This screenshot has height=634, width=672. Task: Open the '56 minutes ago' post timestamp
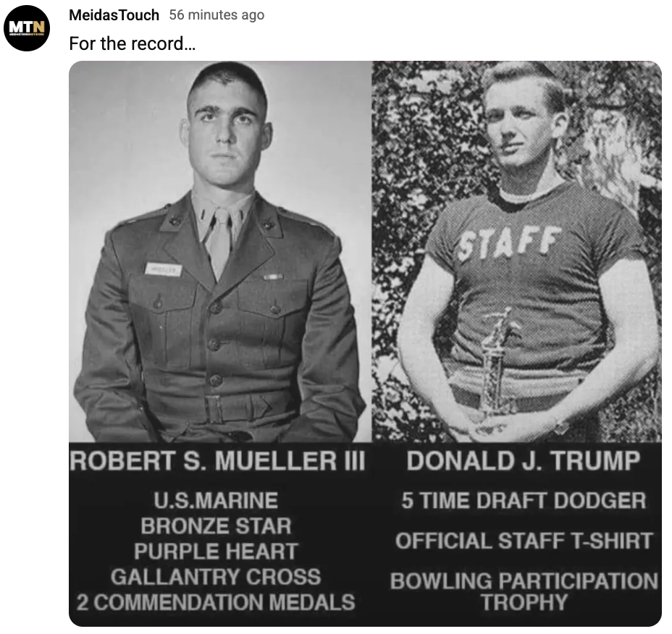click(x=217, y=15)
